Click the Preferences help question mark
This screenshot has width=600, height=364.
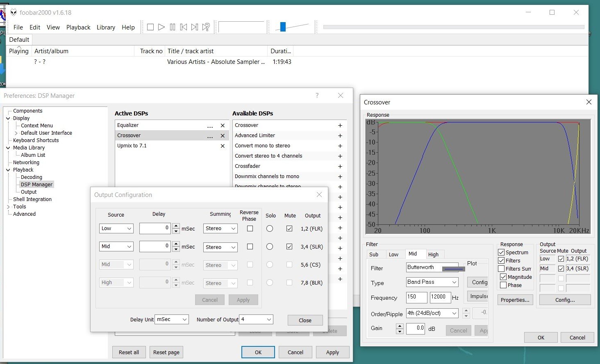tap(317, 95)
